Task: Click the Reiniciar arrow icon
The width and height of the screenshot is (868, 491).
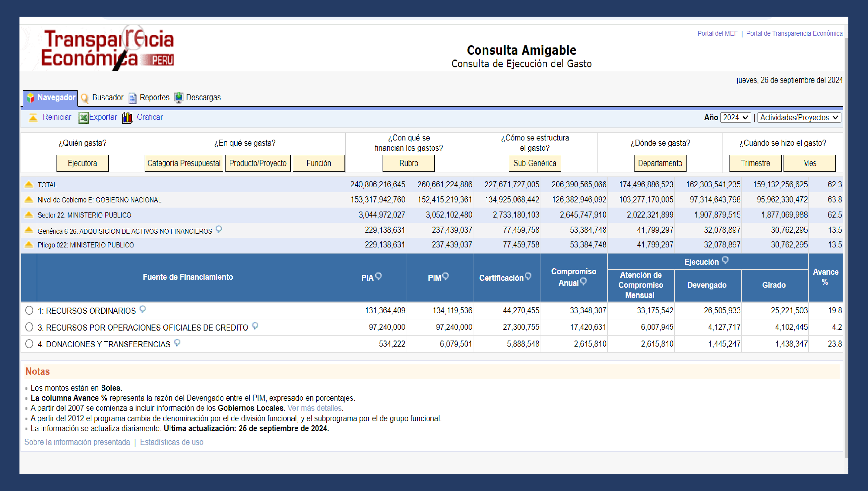Action: coord(33,118)
